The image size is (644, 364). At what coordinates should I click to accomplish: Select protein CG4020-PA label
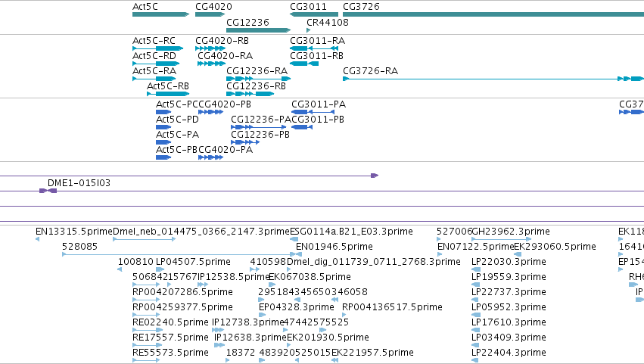pyautogui.click(x=226, y=150)
